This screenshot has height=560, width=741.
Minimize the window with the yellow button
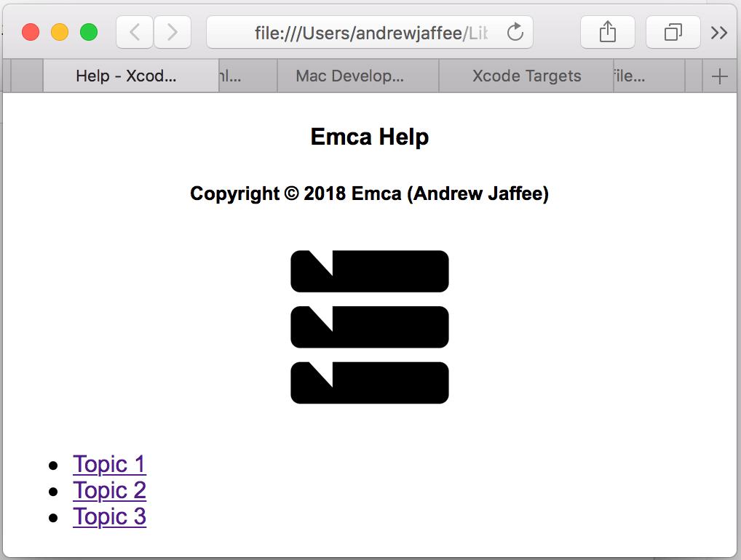60,32
